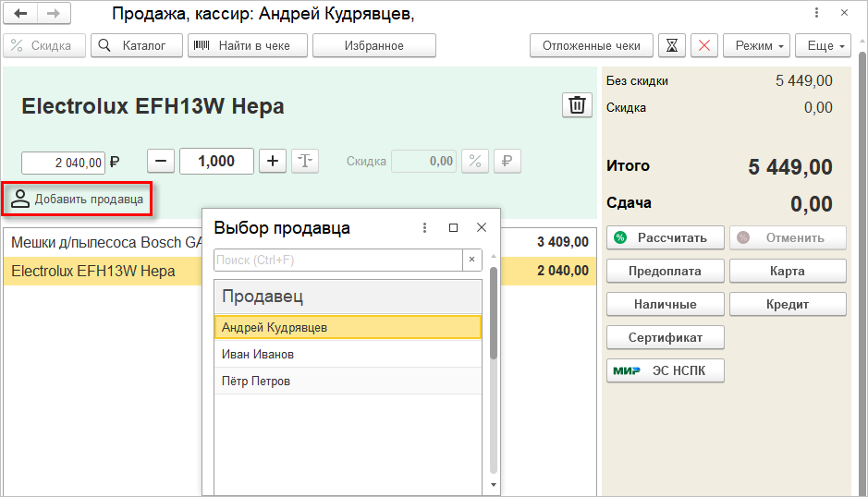
Task: Click the red X cancel receipt icon
Action: point(704,45)
